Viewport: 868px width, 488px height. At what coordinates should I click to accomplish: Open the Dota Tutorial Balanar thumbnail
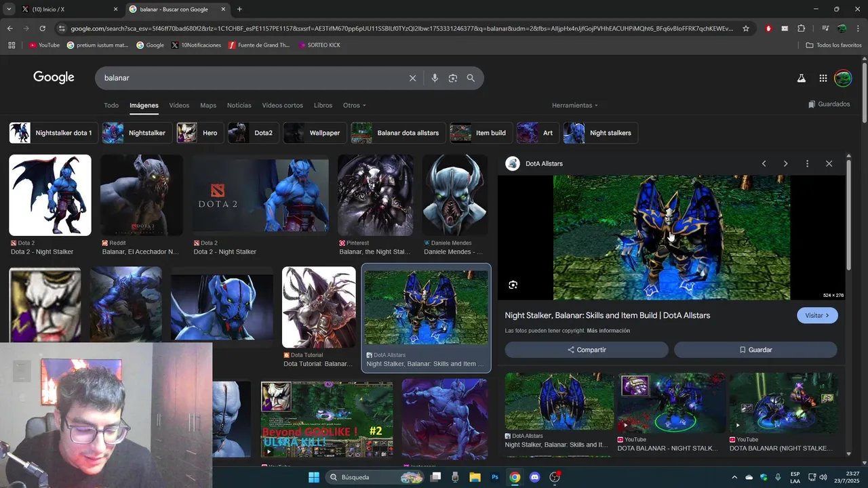point(319,307)
